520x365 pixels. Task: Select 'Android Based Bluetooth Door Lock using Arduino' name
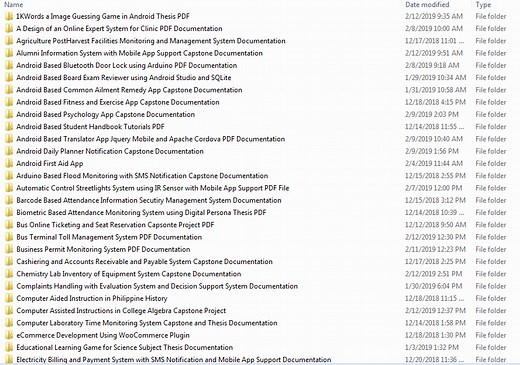coord(127,65)
